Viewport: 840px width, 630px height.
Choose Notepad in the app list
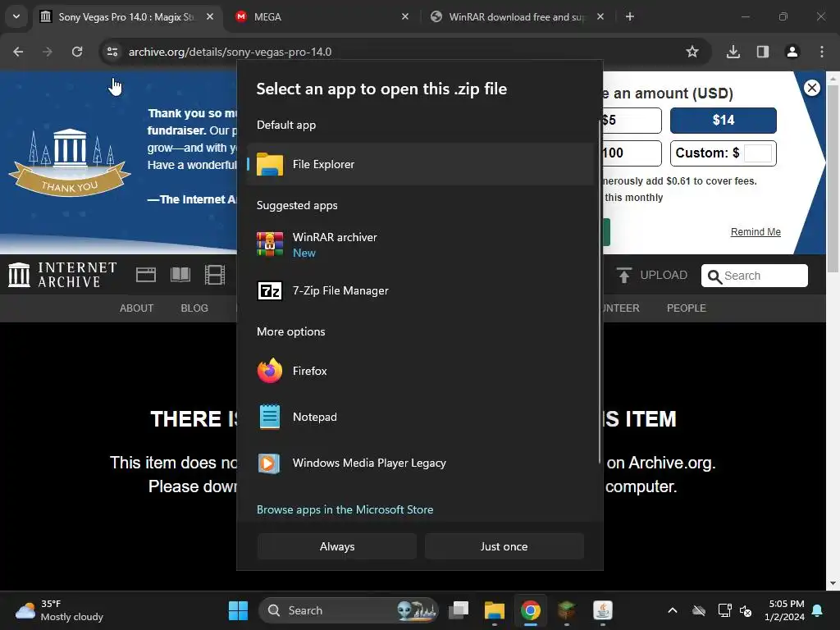pyautogui.click(x=421, y=417)
